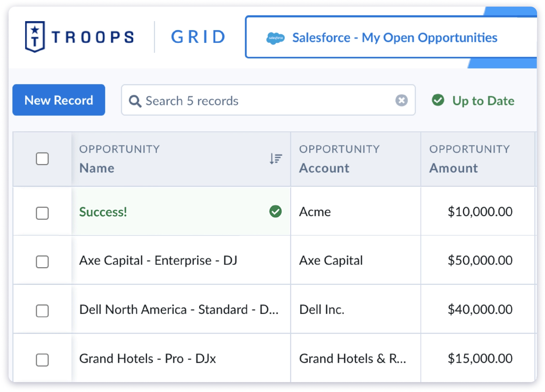Screen dimensions: 545x392
Task: Click the Axe Capital account cell
Action: click(356, 260)
